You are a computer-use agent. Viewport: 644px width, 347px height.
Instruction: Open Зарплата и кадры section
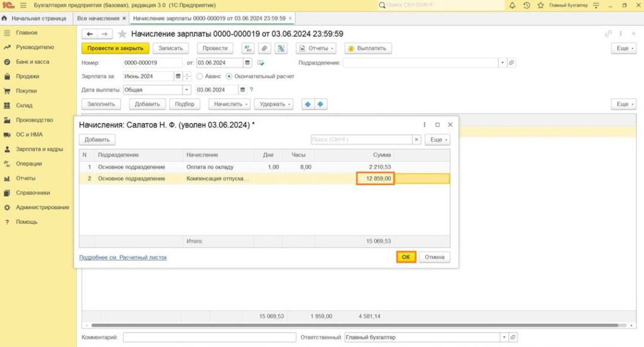point(39,149)
